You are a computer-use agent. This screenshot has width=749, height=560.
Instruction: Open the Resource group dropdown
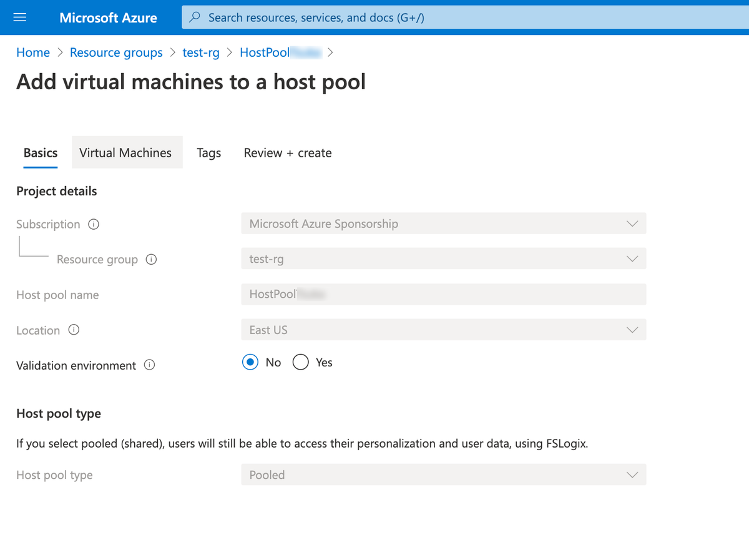[444, 258]
